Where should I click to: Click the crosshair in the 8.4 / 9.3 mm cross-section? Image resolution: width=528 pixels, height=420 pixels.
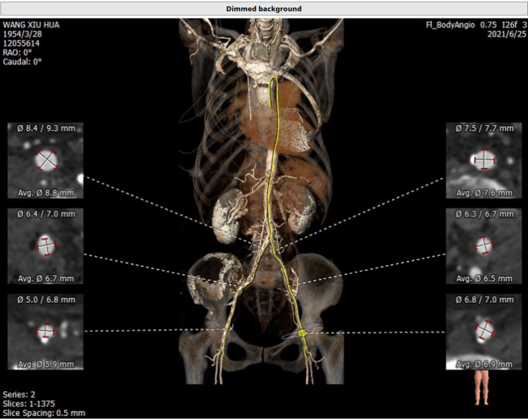click(47, 160)
